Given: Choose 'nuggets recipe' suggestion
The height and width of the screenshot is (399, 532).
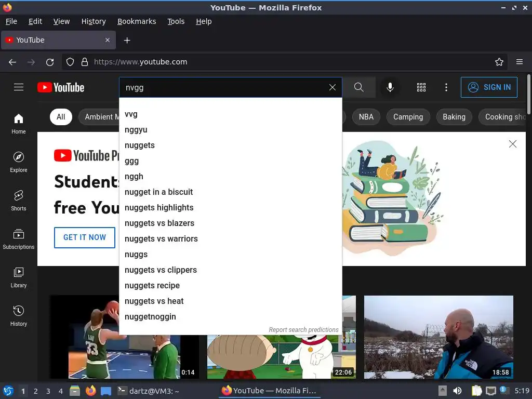Looking at the screenshot, I should tap(230, 286).
